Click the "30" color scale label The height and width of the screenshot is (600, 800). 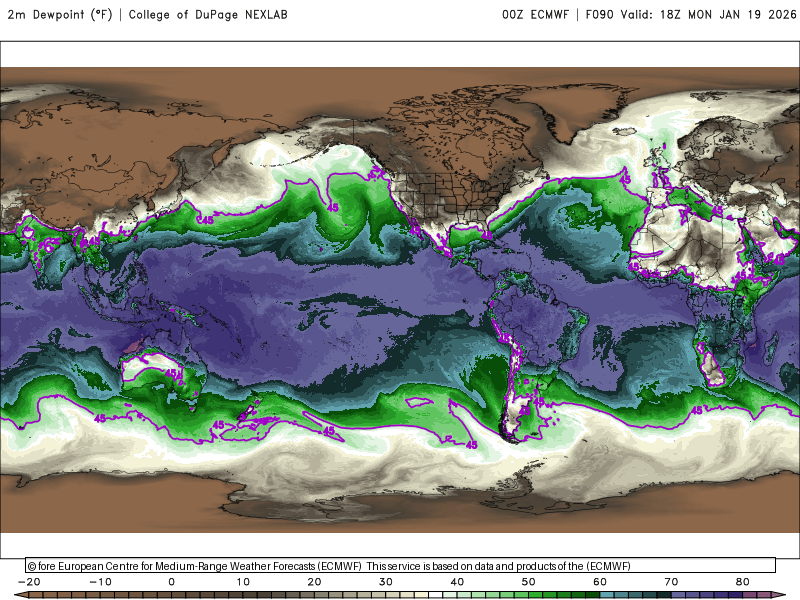point(386,582)
